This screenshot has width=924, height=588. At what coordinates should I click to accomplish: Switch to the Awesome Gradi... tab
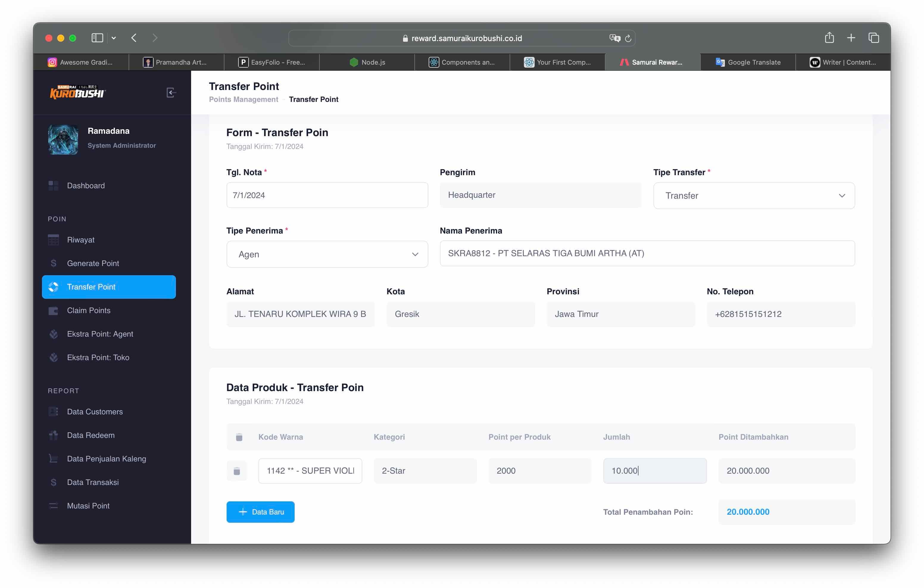[81, 62]
